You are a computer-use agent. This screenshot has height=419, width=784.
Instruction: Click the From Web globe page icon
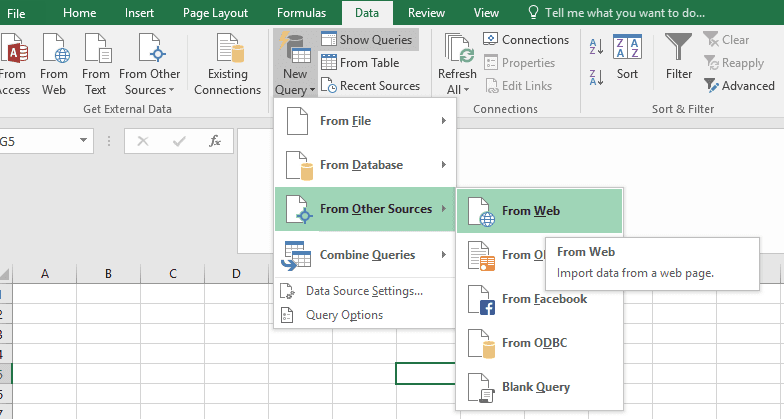click(481, 212)
